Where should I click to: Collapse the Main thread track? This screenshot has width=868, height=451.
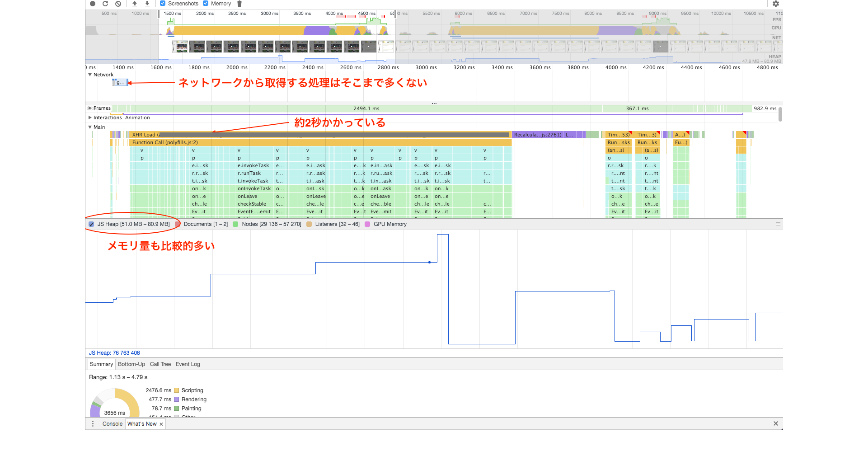pyautogui.click(x=90, y=127)
